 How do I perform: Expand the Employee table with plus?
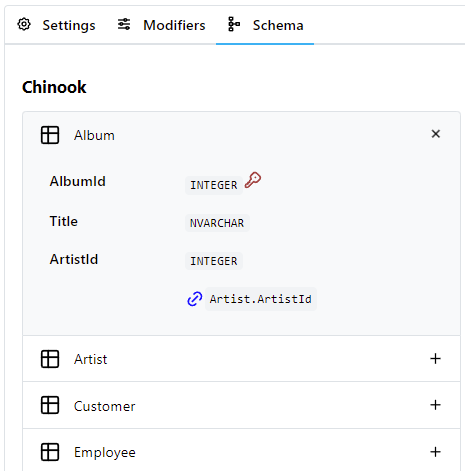[435, 452]
